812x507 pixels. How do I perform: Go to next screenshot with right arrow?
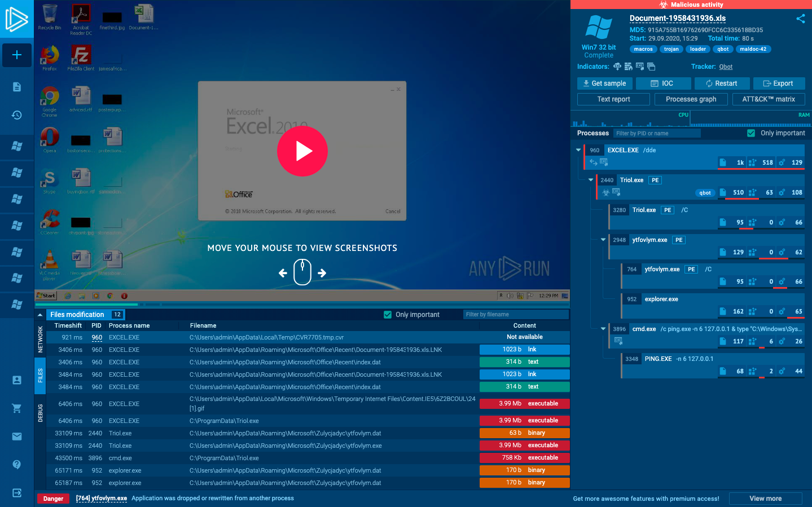322,273
